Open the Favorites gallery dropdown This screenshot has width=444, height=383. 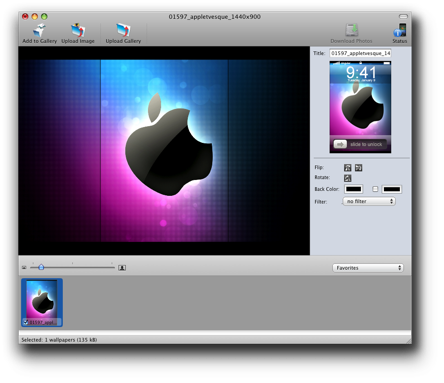click(368, 268)
